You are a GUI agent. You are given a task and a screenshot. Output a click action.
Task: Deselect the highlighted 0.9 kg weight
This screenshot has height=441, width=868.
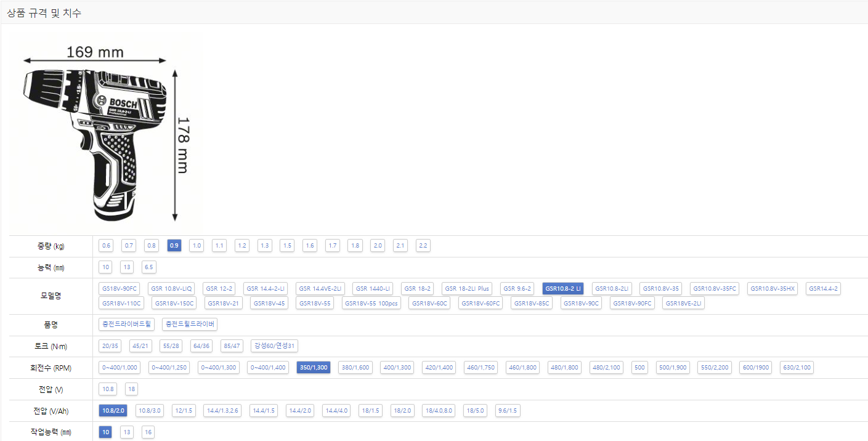(174, 246)
